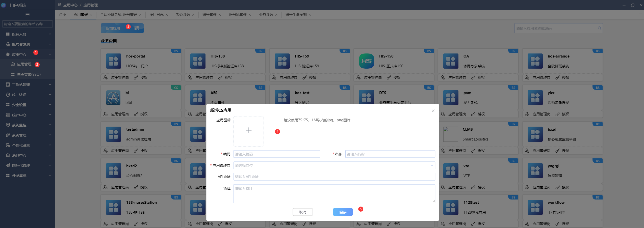Select 应用管理 in the sidebar
644x228 pixels.
click(x=28, y=64)
